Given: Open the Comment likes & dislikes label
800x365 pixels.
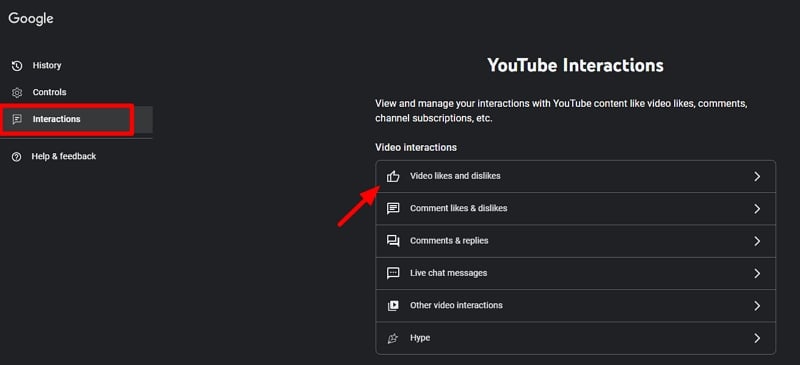Looking at the screenshot, I should (x=459, y=208).
